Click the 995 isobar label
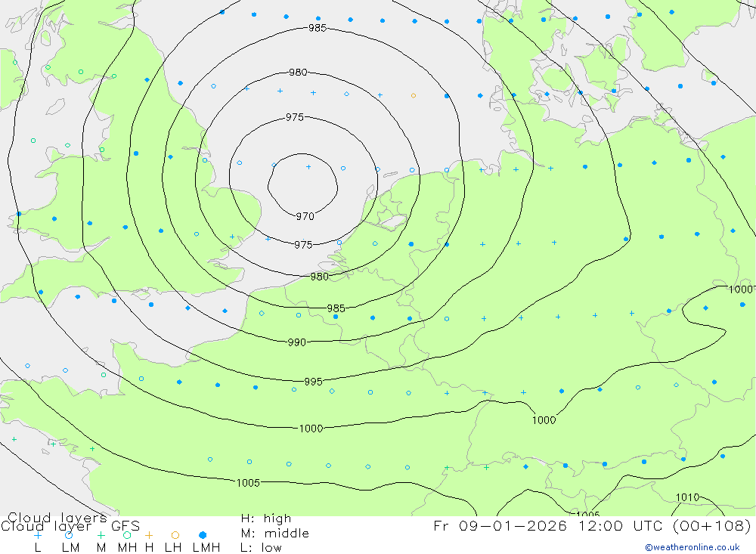This screenshot has width=756, height=554. pos(313,382)
